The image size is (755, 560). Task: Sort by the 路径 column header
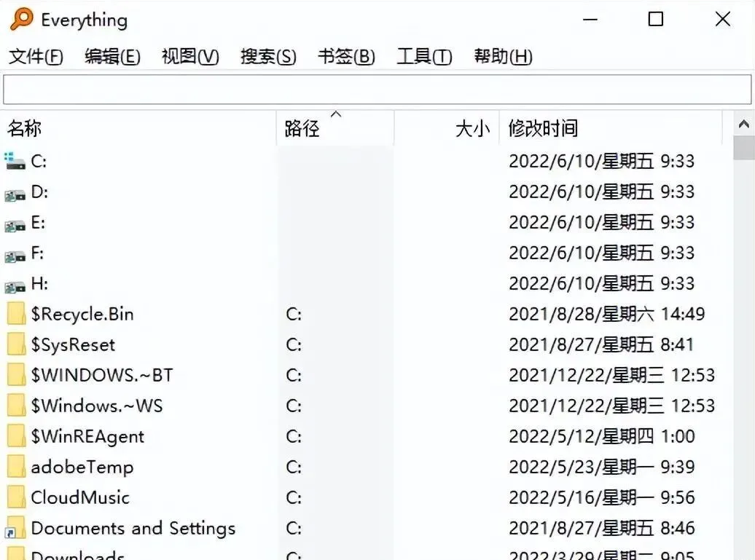(335, 128)
